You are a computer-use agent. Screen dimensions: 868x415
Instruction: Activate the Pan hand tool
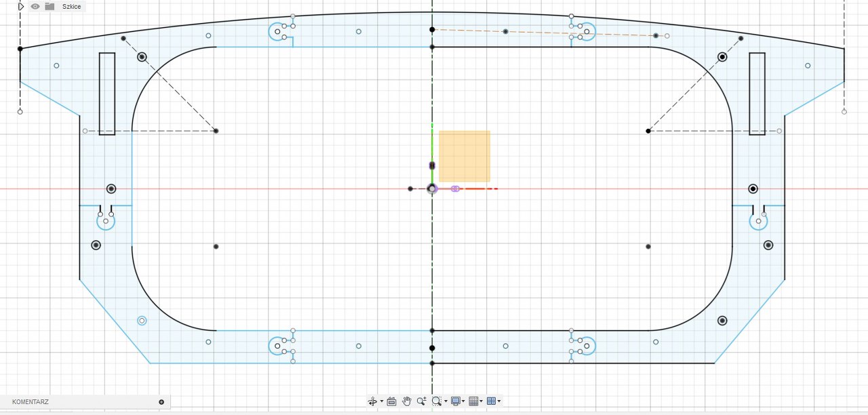[406, 401]
